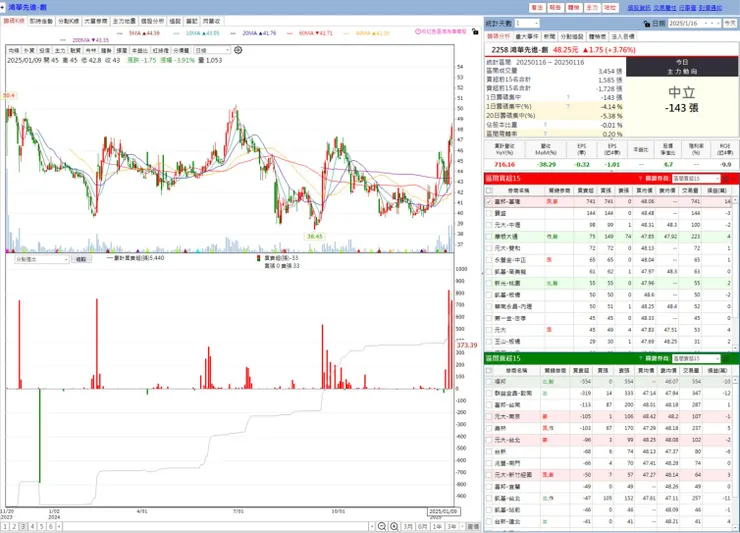Switch to the 分點K線 tab
The width and height of the screenshot is (740, 533).
(68, 21)
